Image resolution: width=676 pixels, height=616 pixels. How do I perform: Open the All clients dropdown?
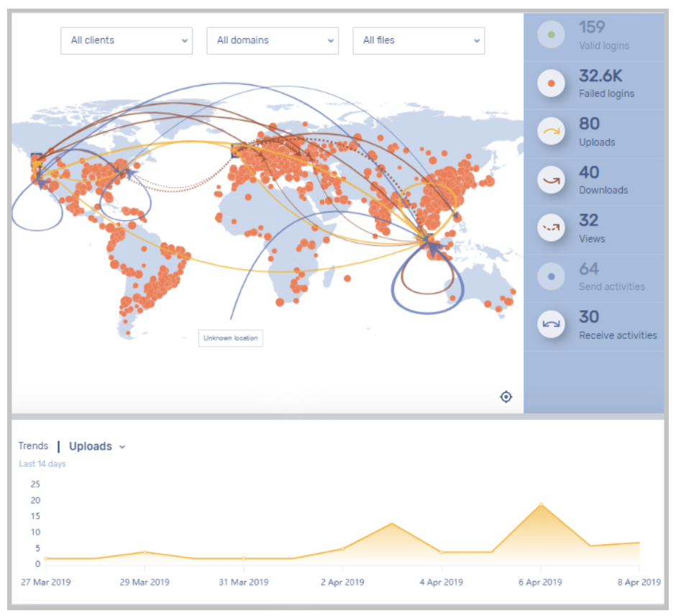[127, 40]
